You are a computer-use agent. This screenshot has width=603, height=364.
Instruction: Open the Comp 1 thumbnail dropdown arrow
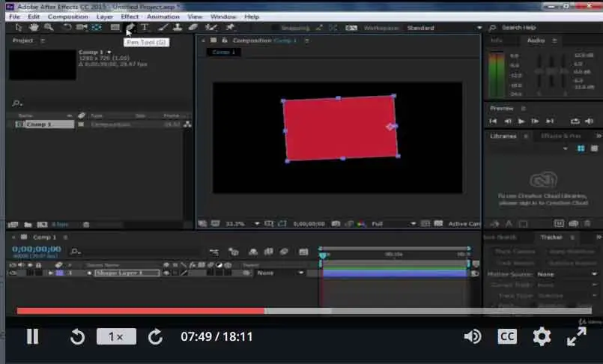(109, 52)
